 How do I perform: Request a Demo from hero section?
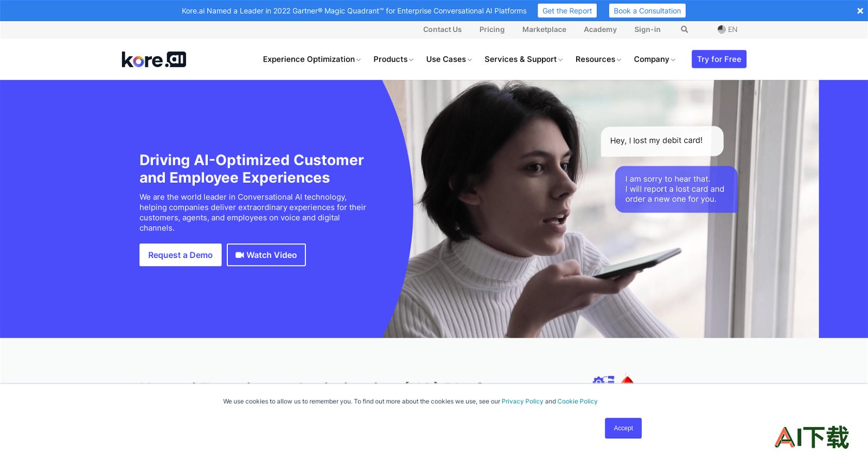[180, 255]
